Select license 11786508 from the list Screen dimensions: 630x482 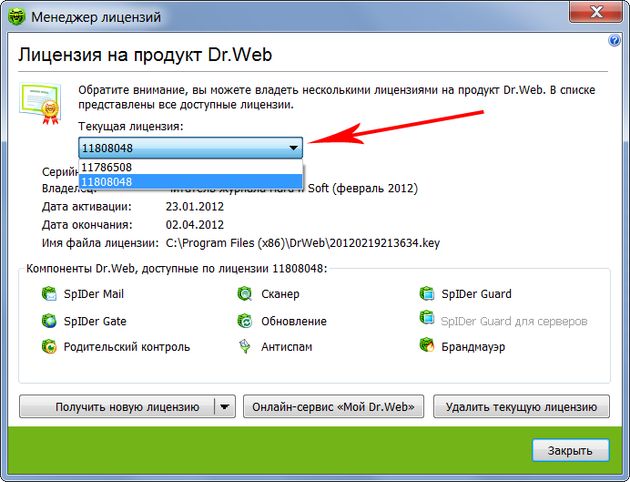pyautogui.click(x=190, y=167)
